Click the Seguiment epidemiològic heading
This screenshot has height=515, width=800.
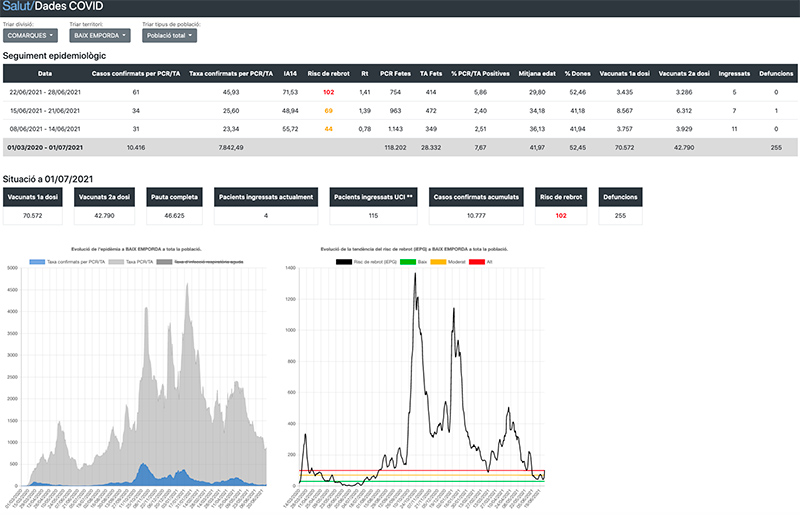55,56
